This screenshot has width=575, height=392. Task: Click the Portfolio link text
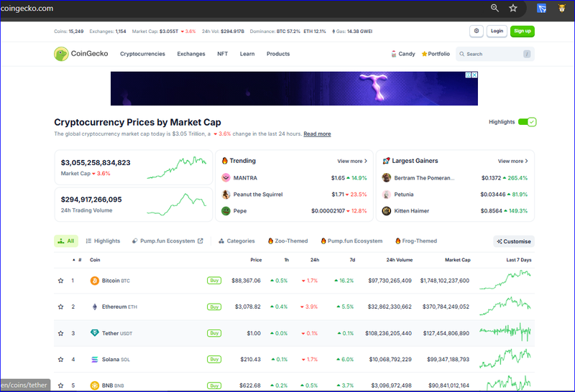[x=438, y=54]
